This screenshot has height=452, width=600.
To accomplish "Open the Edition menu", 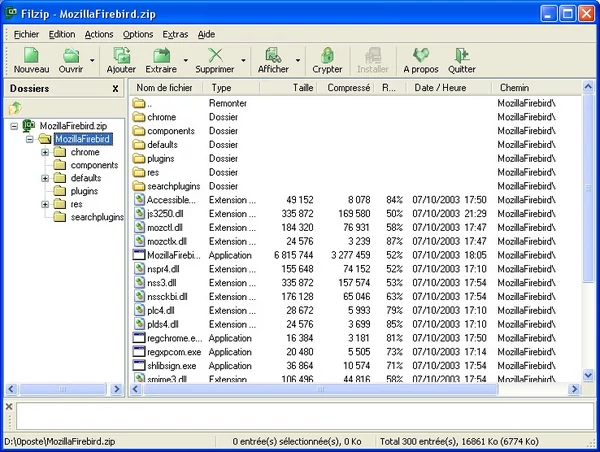I will (62, 34).
